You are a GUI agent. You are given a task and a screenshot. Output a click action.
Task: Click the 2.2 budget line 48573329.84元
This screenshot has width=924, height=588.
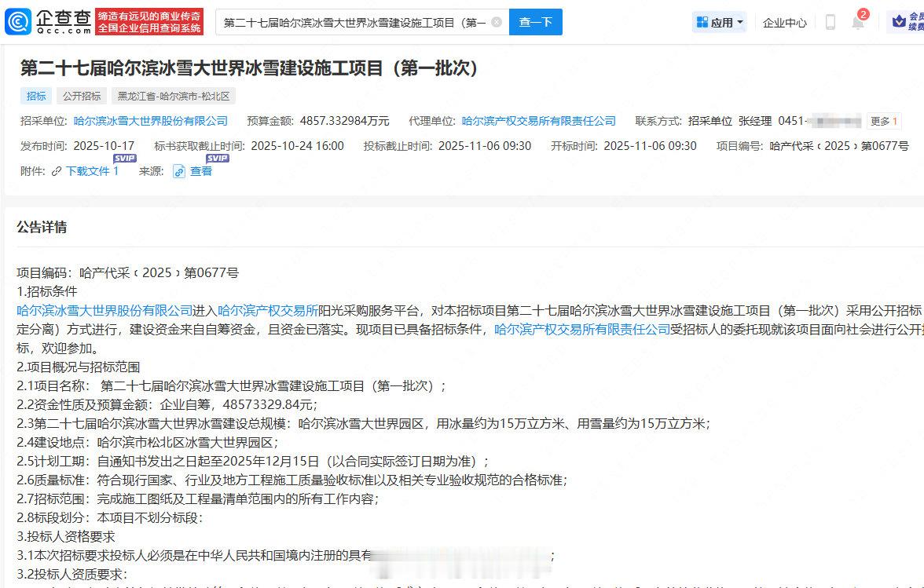point(167,404)
